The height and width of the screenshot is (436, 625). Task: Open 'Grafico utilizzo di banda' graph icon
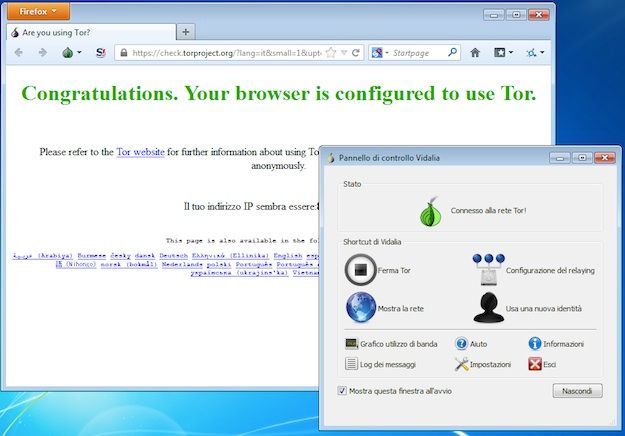351,344
